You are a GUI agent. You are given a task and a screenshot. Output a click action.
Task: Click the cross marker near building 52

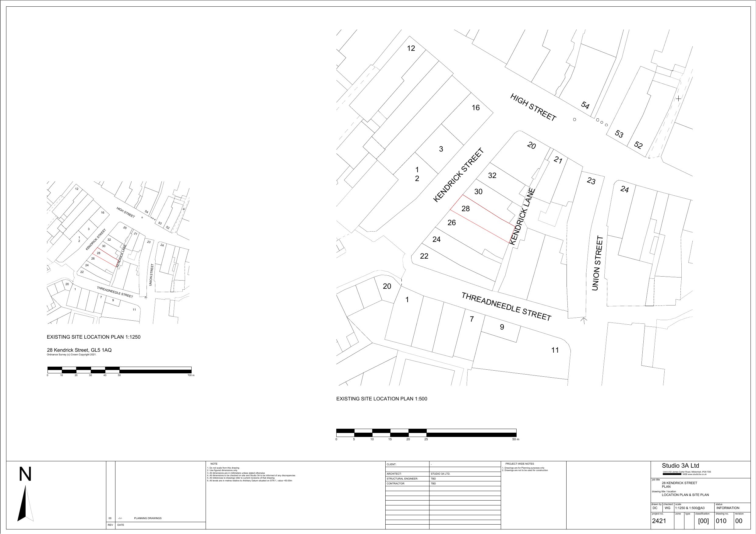[x=678, y=98]
